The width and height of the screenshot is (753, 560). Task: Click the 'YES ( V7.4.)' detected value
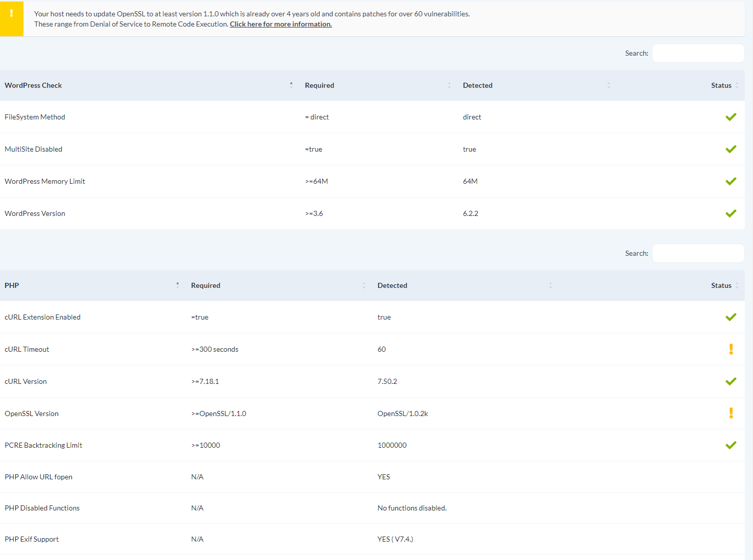point(395,539)
